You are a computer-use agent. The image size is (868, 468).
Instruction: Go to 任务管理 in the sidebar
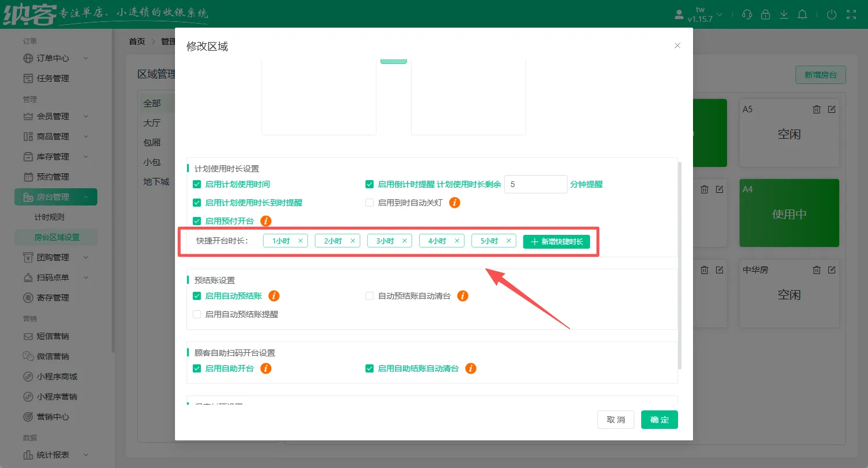click(x=52, y=78)
